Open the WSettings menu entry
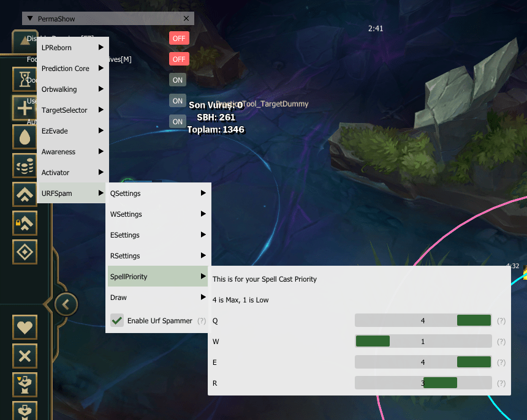The height and width of the screenshot is (420, 527). coord(157,214)
